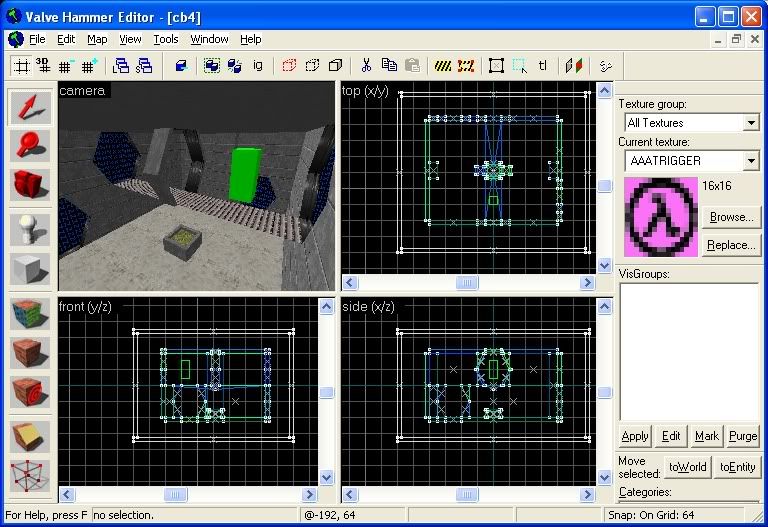
Task: Open the Window menu
Action: (x=209, y=39)
